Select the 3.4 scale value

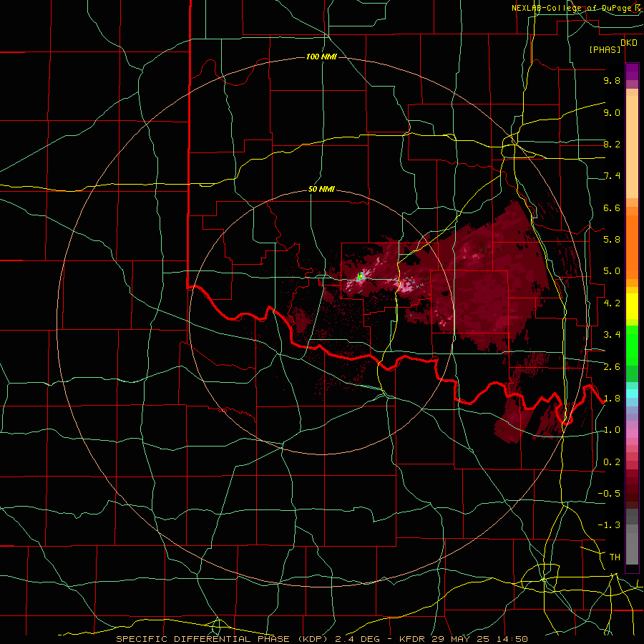tap(612, 335)
